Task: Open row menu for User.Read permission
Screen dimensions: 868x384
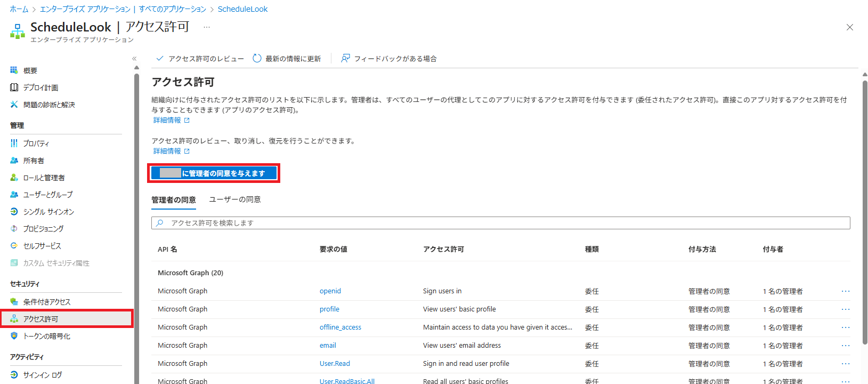Action: point(846,364)
